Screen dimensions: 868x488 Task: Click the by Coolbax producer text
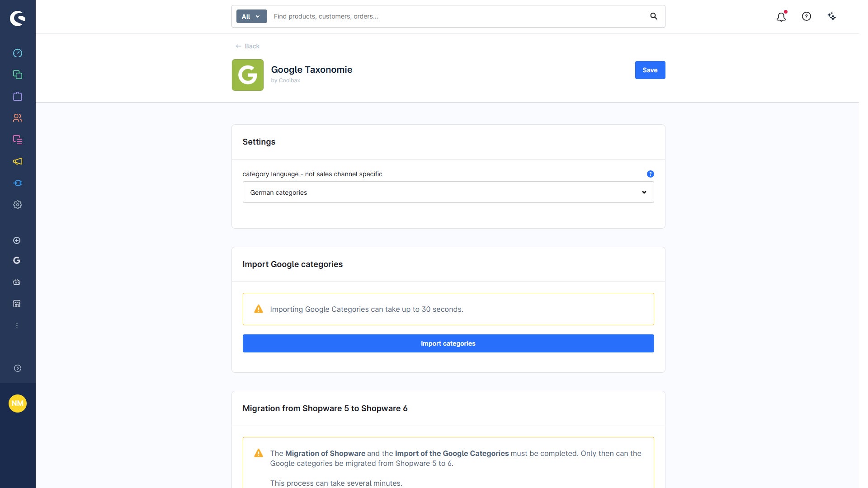tap(286, 80)
